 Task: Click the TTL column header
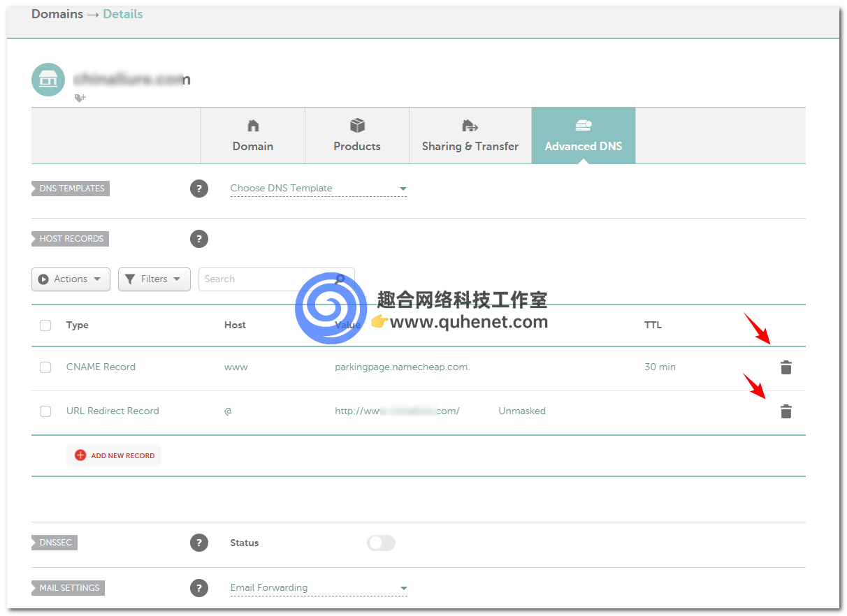click(653, 325)
